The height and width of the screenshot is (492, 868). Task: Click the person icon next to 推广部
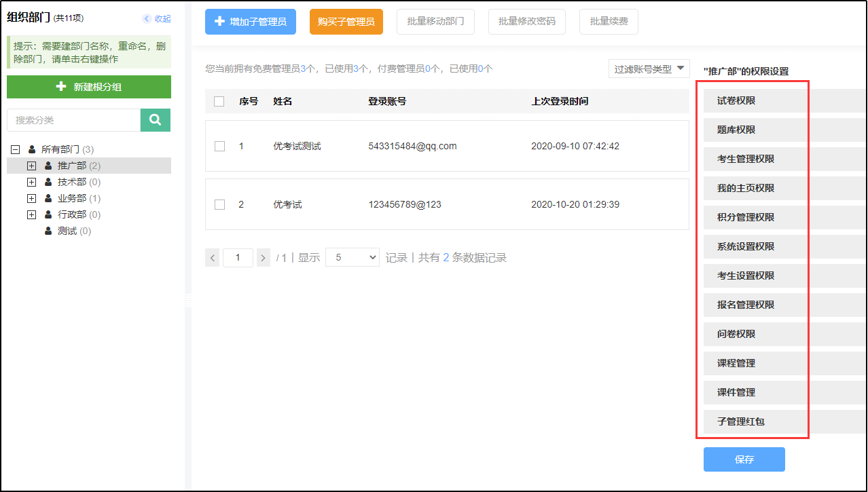pos(48,166)
